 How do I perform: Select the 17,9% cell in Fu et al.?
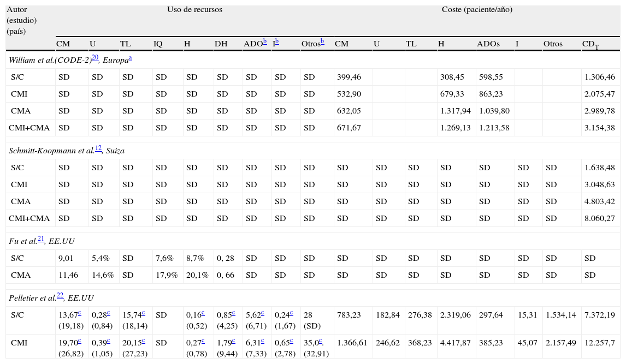coord(166,275)
